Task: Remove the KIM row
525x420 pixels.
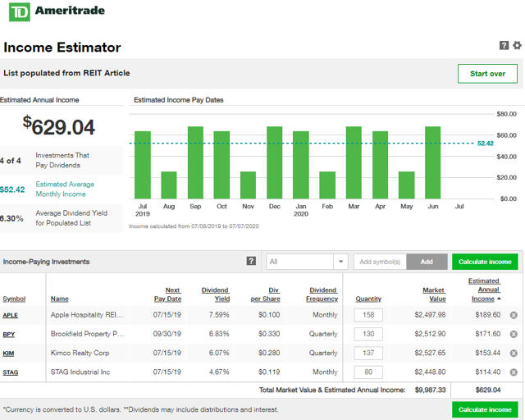Action: (x=514, y=353)
